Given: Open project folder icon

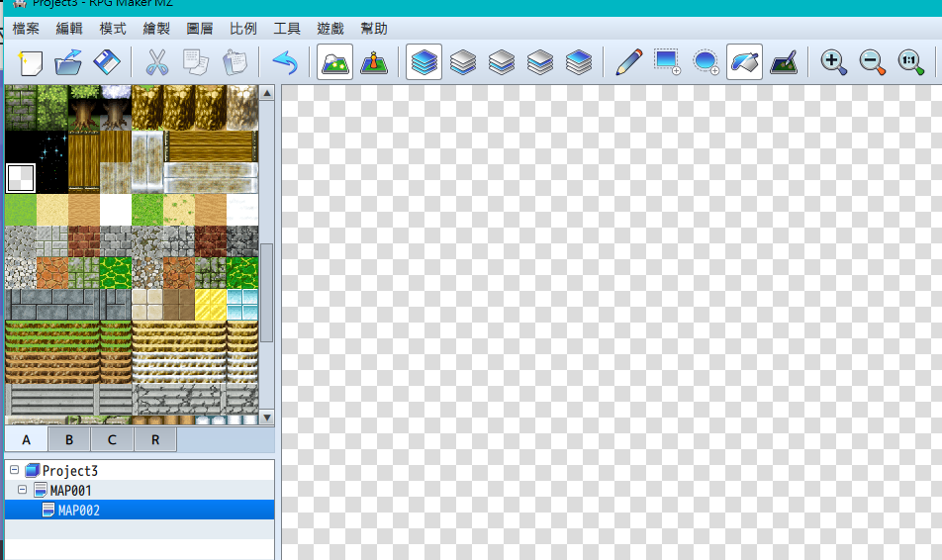Looking at the screenshot, I should tap(68, 62).
